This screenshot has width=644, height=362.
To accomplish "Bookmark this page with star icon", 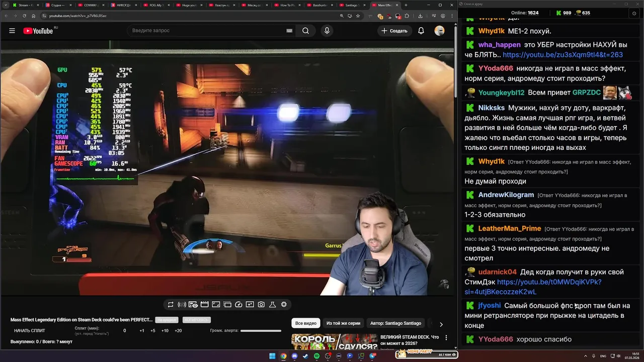I will [358, 16].
